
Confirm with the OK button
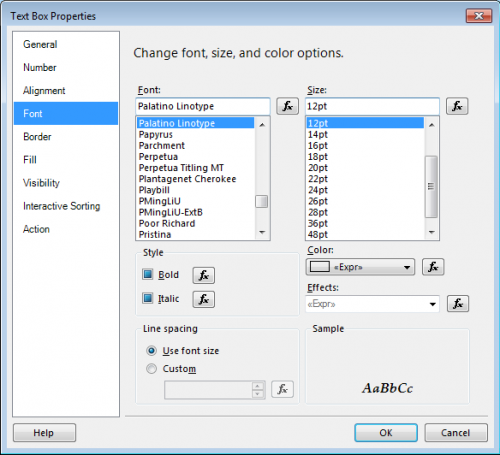[386, 433]
